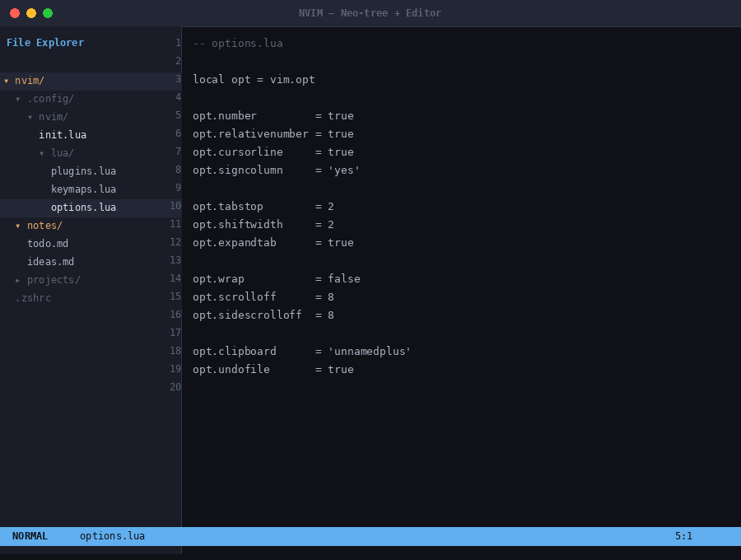Collapse the nested nvim/ folder under .config/
741x560 pixels.
coord(30,117)
